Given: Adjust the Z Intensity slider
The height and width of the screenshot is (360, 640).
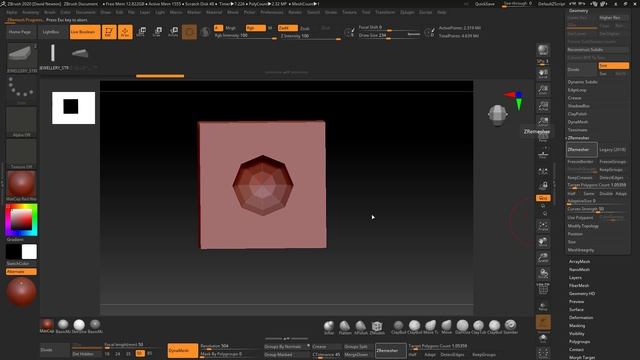Looking at the screenshot, I should [x=311, y=36].
